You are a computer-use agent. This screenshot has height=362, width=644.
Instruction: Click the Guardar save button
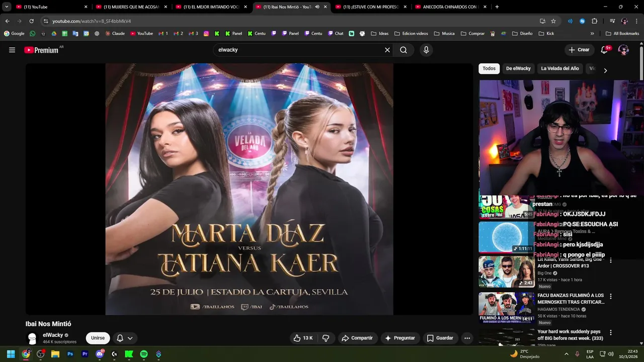[x=440, y=338]
